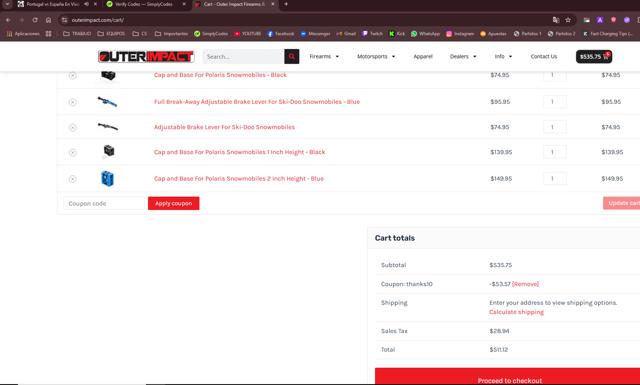This screenshot has height=385, width=640.
Task: Open the Twitch bookmark
Action: pos(372,33)
